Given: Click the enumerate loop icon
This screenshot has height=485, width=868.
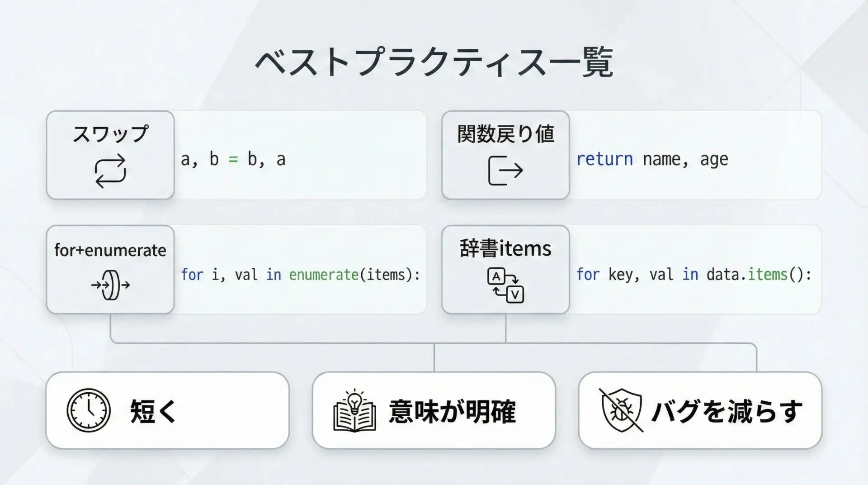Looking at the screenshot, I should pos(110,285).
